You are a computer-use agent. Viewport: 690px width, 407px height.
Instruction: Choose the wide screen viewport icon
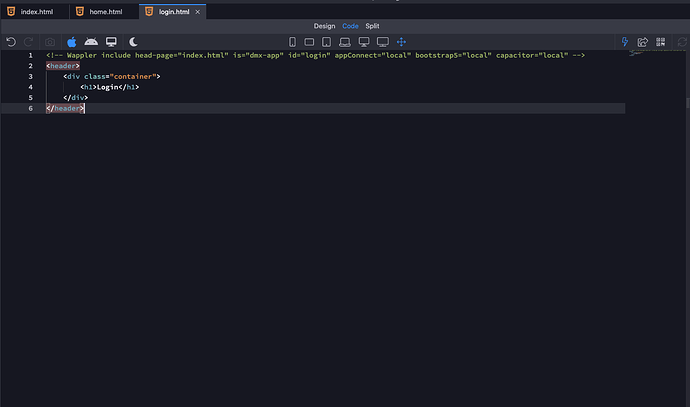tap(383, 42)
